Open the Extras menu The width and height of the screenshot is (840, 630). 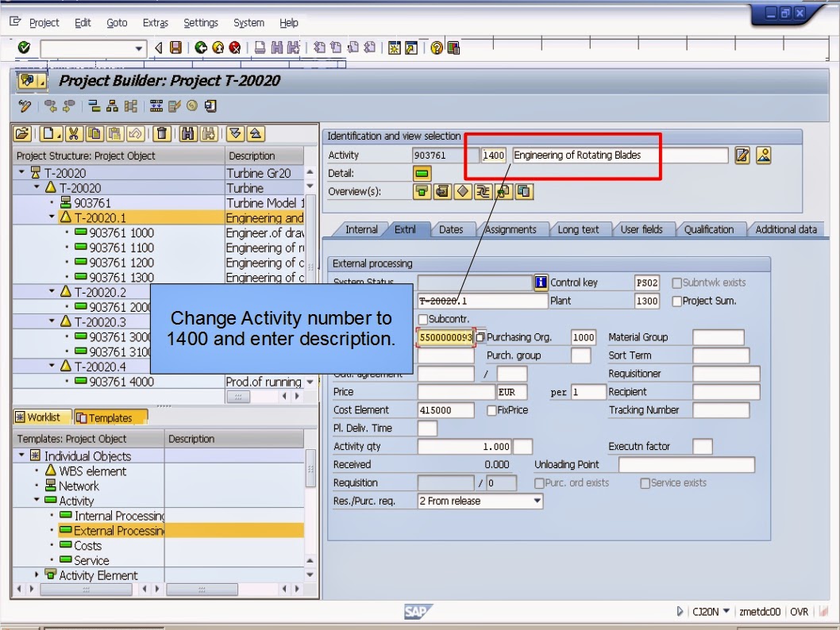tap(156, 22)
